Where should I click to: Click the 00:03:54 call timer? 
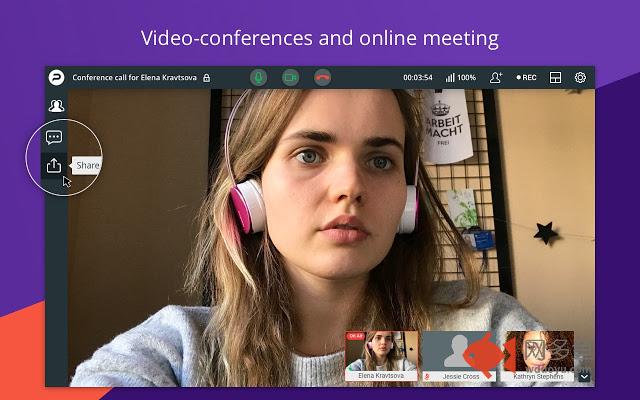[x=418, y=78]
